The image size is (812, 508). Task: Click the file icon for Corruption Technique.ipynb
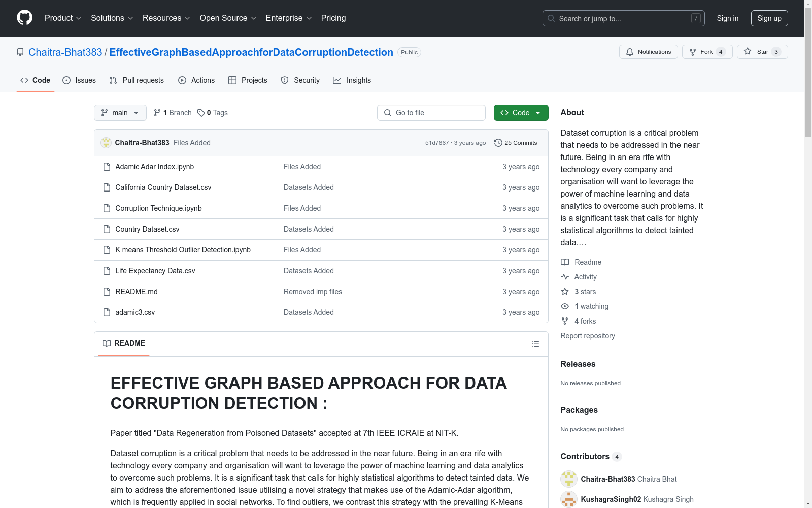[107, 208]
